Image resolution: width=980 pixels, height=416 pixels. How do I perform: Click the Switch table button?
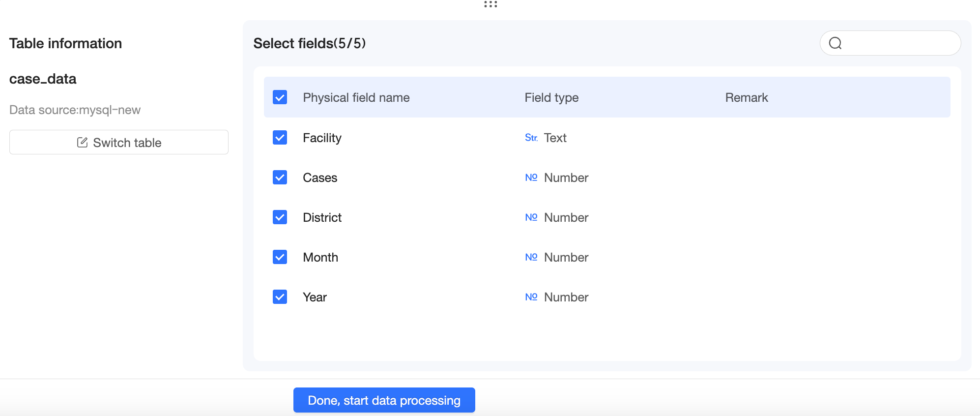[119, 142]
